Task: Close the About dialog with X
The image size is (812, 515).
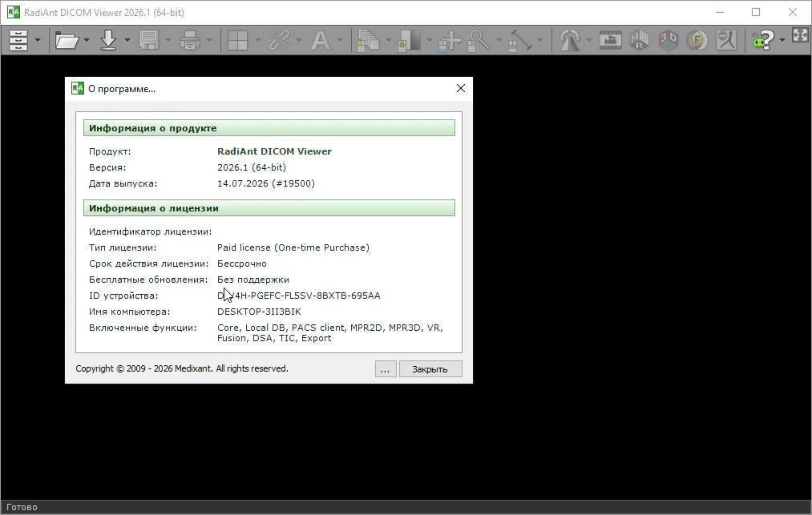Action: click(460, 89)
